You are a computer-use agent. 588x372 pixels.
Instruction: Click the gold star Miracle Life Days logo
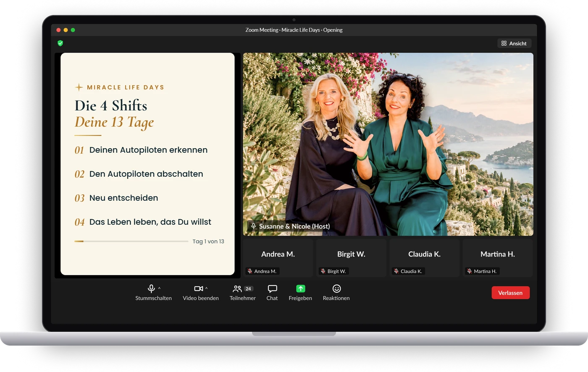pos(79,87)
